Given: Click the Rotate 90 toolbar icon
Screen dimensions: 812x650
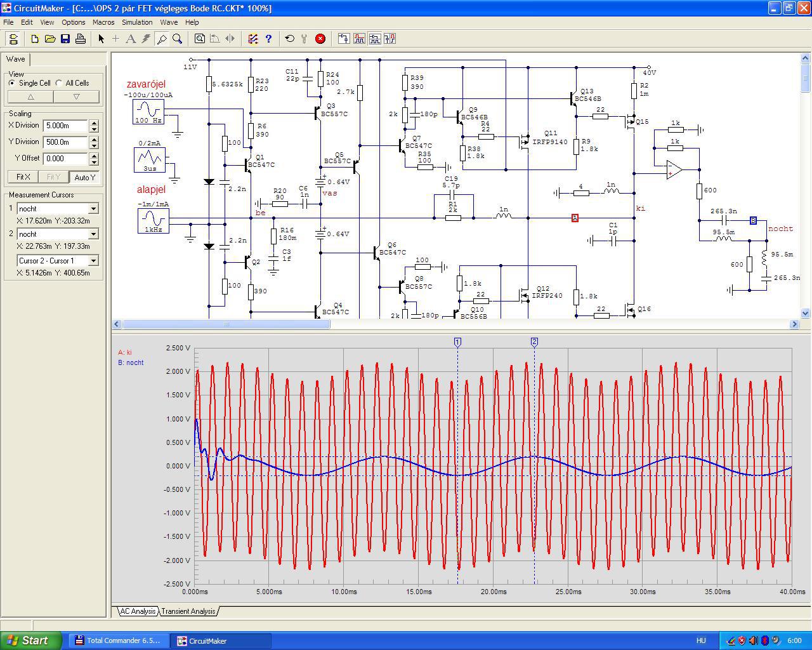Looking at the screenshot, I should point(215,39).
